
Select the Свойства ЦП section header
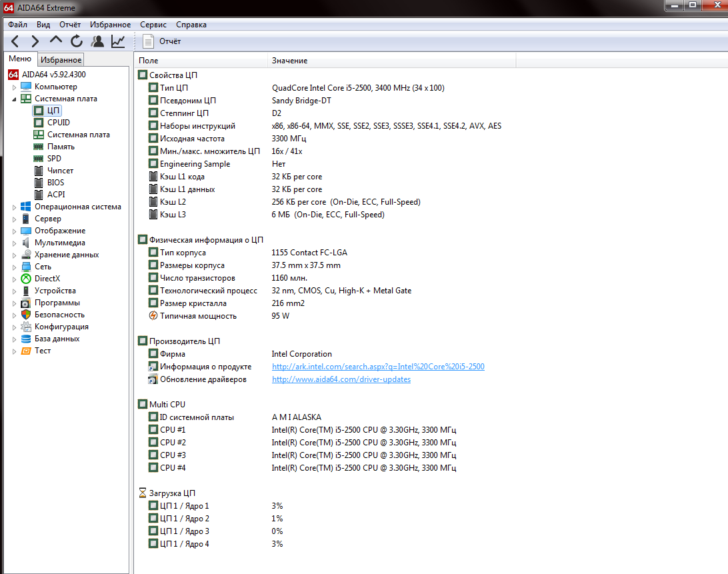pyautogui.click(x=173, y=75)
